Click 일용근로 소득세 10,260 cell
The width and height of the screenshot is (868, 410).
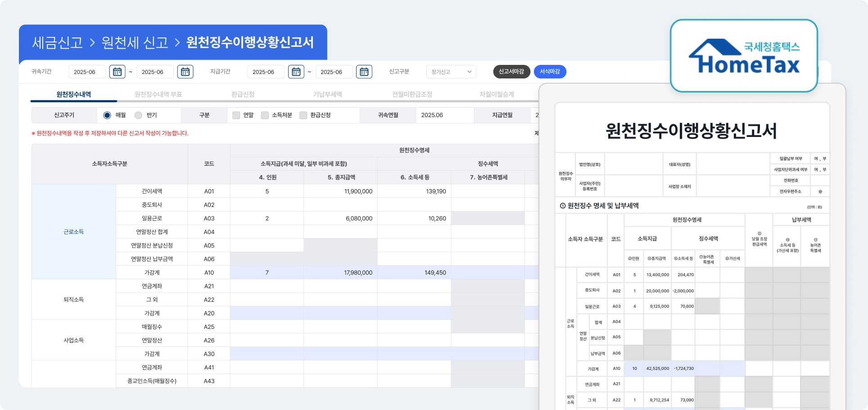[414, 218]
